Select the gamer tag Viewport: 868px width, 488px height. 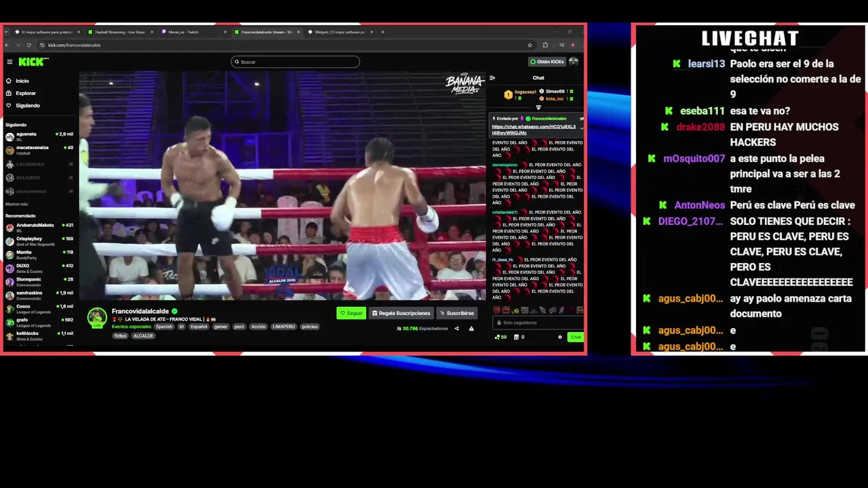click(x=221, y=327)
